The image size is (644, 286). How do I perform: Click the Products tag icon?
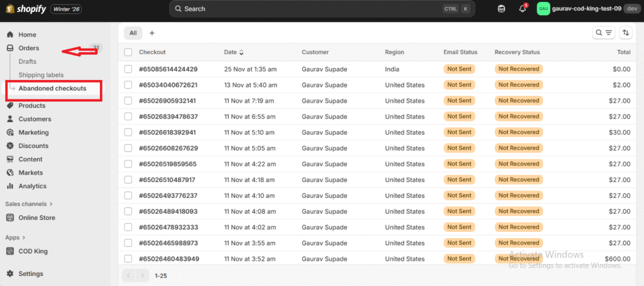pyautogui.click(x=10, y=106)
